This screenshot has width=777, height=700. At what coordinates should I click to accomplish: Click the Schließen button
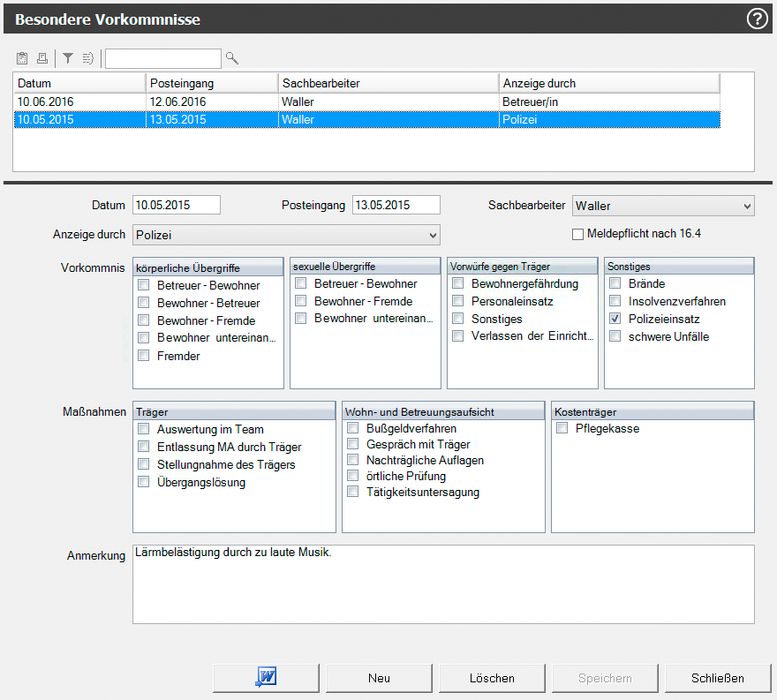coord(718,678)
